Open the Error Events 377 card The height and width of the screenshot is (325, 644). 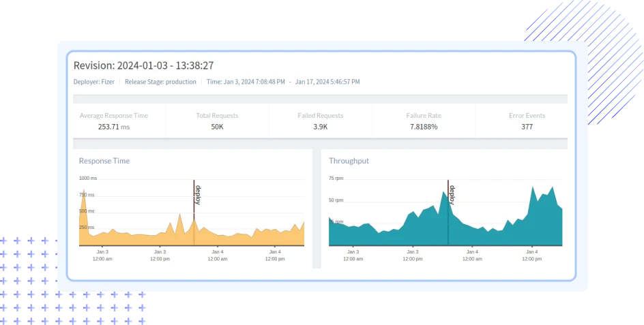[x=527, y=121]
